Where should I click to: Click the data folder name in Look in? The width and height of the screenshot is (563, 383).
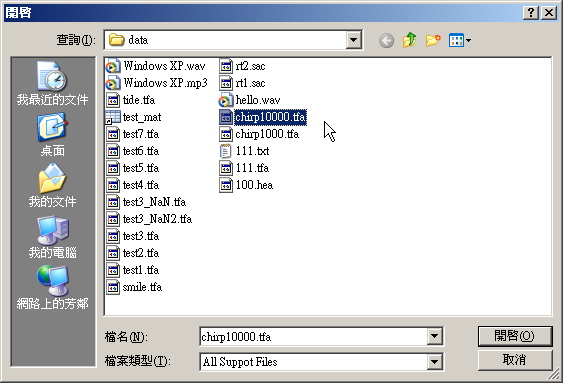point(138,40)
